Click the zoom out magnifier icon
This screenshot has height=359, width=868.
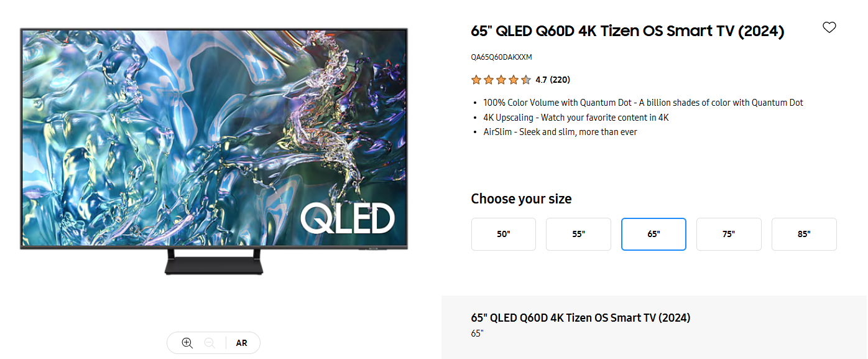tap(210, 343)
